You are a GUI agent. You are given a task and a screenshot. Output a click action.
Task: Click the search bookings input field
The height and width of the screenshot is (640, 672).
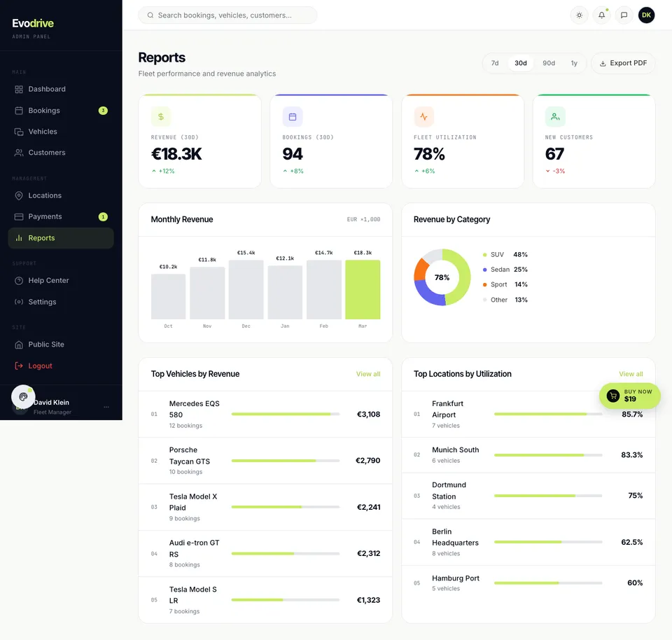pyautogui.click(x=227, y=15)
